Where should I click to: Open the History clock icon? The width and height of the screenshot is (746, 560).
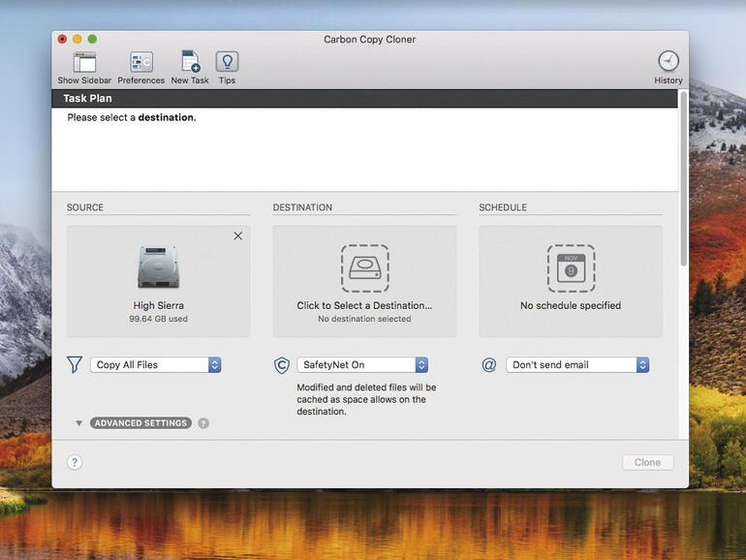tap(668, 61)
